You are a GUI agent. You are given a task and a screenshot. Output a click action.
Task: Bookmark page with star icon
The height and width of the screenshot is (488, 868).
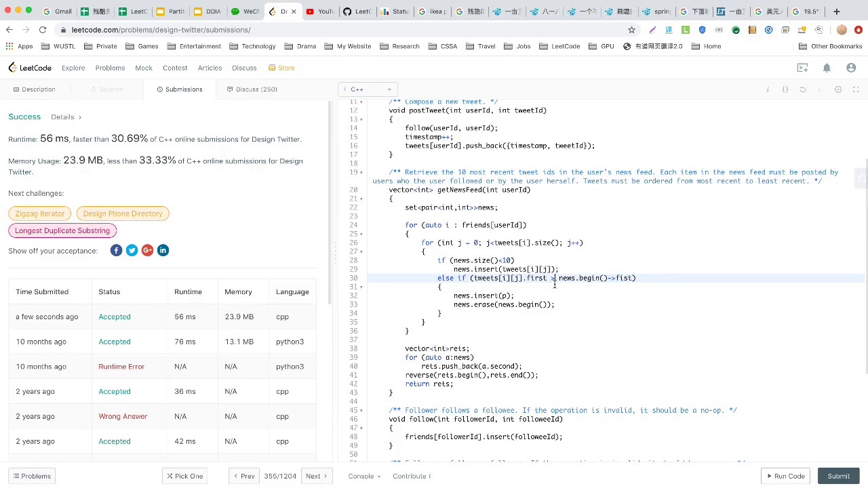631,30
